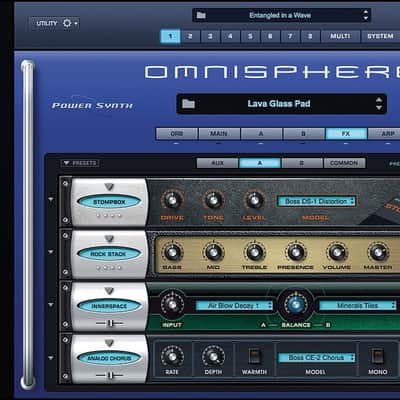Open layer B page tab next to FX
Screen dimensions: 400x400
point(303,134)
